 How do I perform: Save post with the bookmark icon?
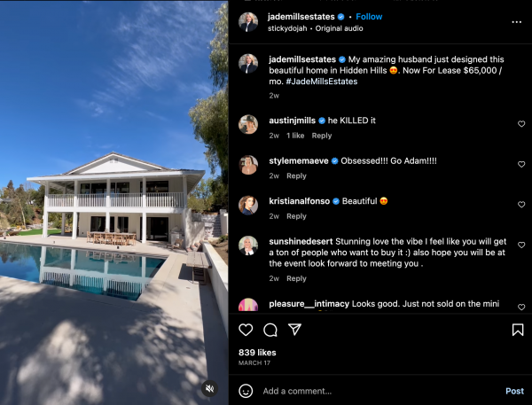(518, 330)
